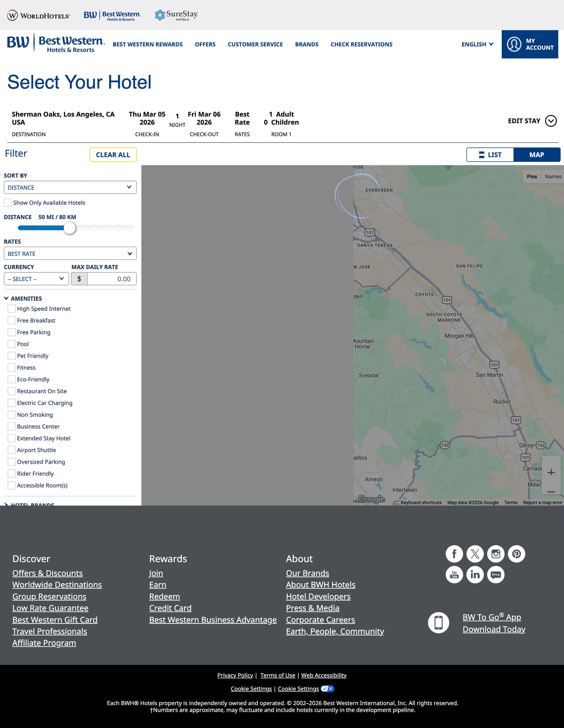Enable Show Only Available Hotels checkbox
Image resolution: width=564 pixels, height=728 pixels.
coord(8,203)
